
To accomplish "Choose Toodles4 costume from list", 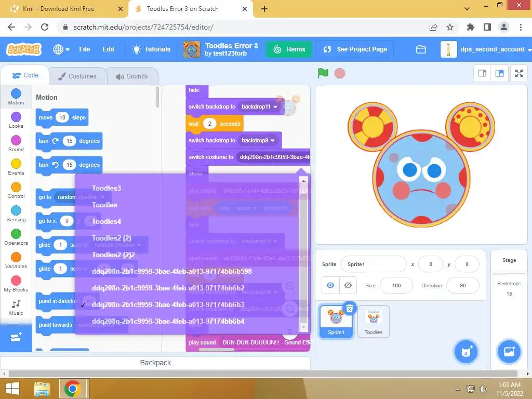I will pyautogui.click(x=106, y=221).
